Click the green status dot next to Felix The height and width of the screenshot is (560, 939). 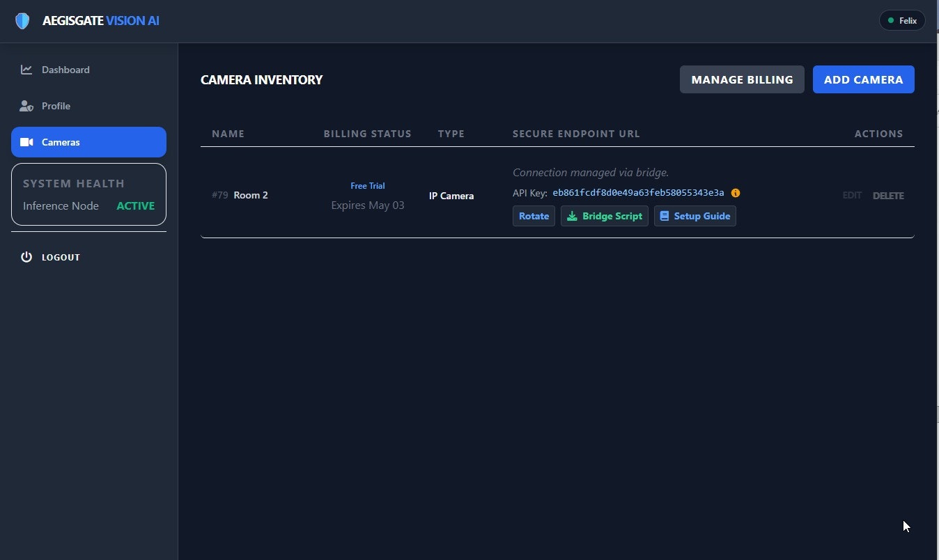point(891,20)
